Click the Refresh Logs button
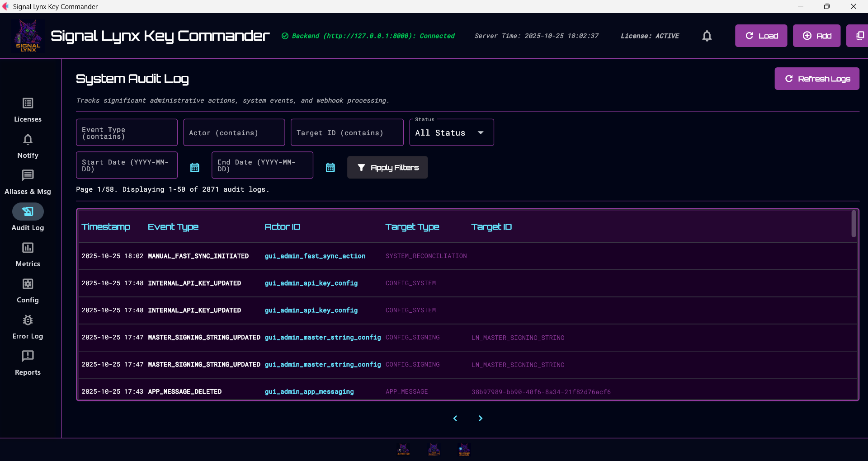 [x=817, y=78]
